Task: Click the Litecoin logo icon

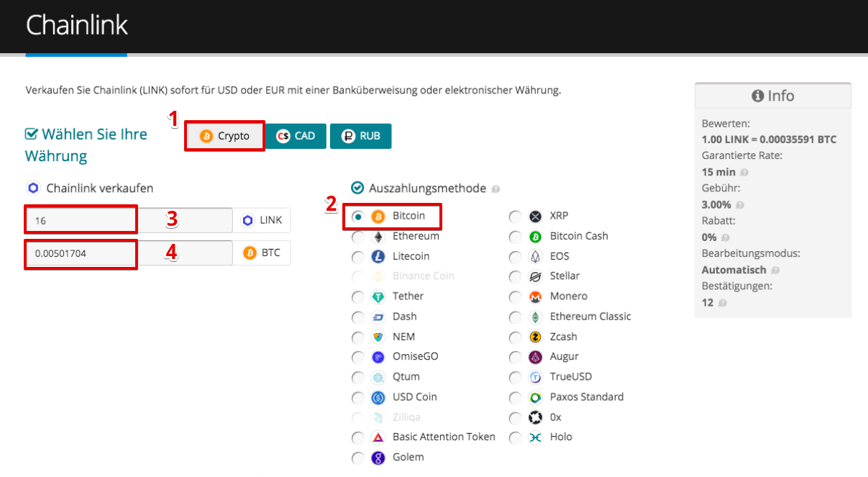Action: (x=378, y=256)
